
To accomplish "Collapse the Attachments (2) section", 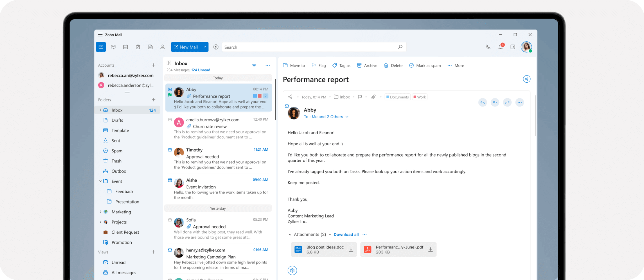I will (x=290, y=235).
